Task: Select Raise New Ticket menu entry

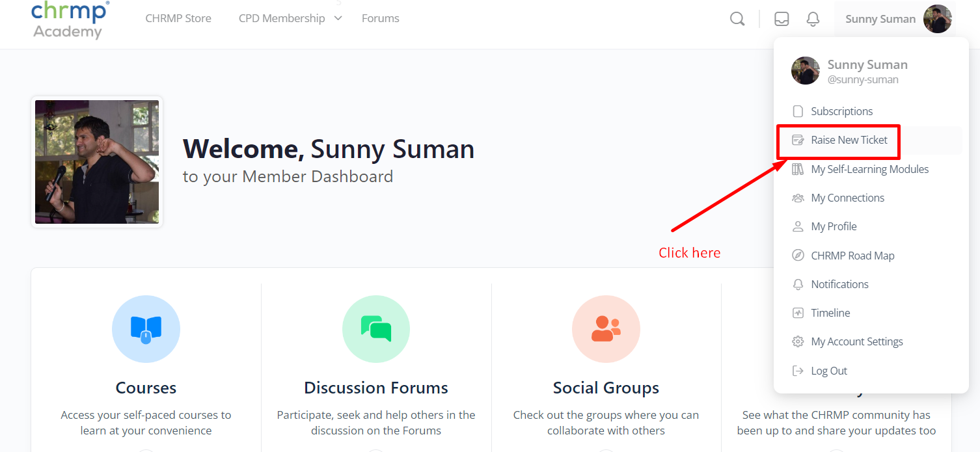Action: point(849,140)
